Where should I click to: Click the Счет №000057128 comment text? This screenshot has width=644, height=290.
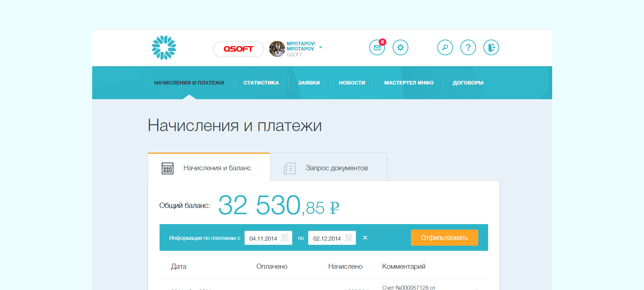(x=409, y=287)
